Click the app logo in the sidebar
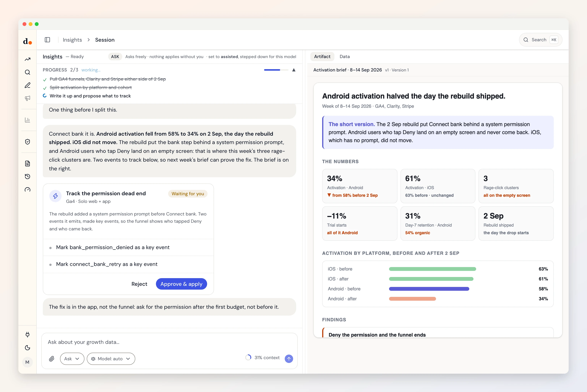587x392 pixels. 28,41
